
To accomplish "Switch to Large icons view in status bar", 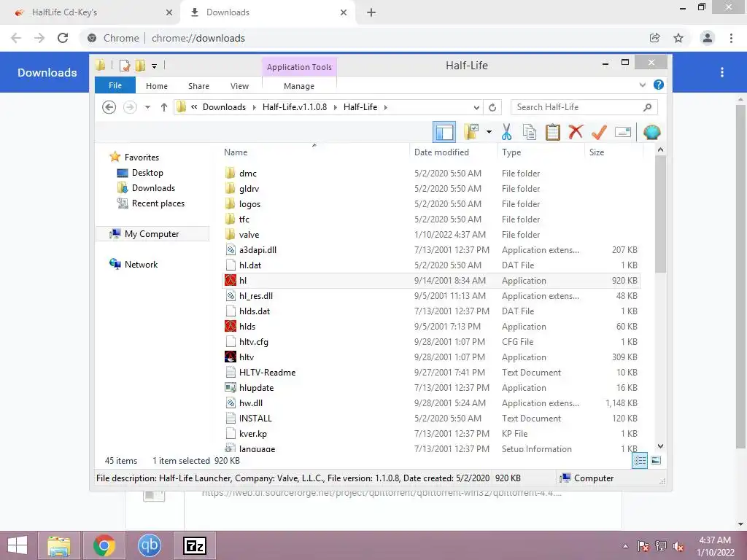I will 656,461.
